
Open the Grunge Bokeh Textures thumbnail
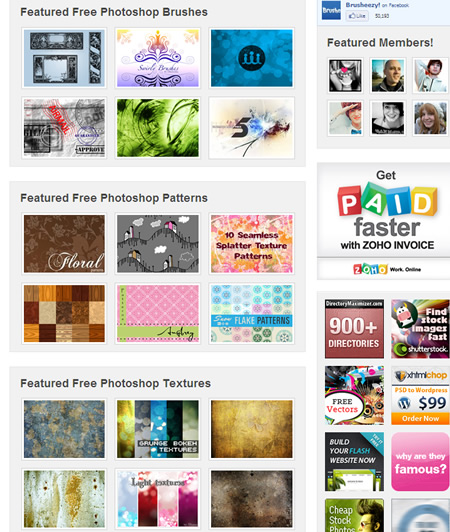158,429
